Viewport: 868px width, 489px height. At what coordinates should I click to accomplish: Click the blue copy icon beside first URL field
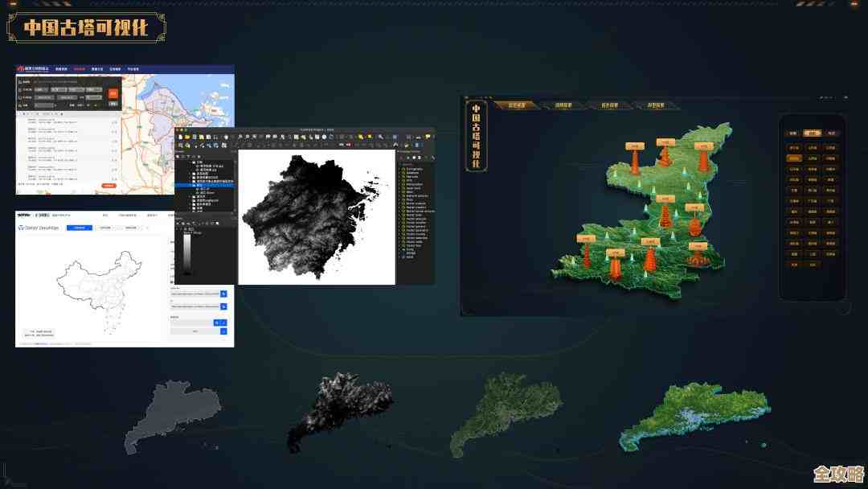pyautogui.click(x=224, y=294)
